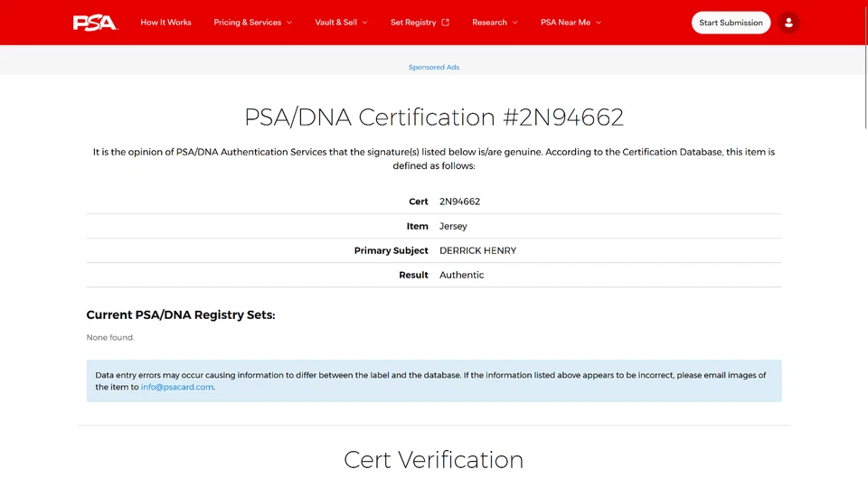Image resolution: width=868 pixels, height=488 pixels.
Task: Select the Authentic result text
Action: click(x=462, y=275)
